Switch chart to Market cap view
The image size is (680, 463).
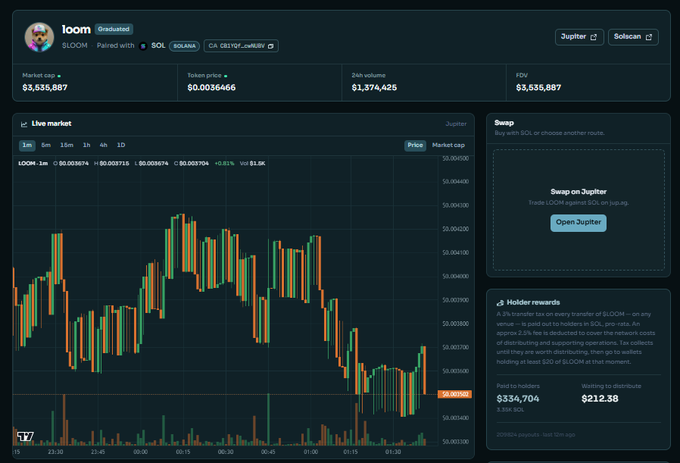pyautogui.click(x=448, y=145)
